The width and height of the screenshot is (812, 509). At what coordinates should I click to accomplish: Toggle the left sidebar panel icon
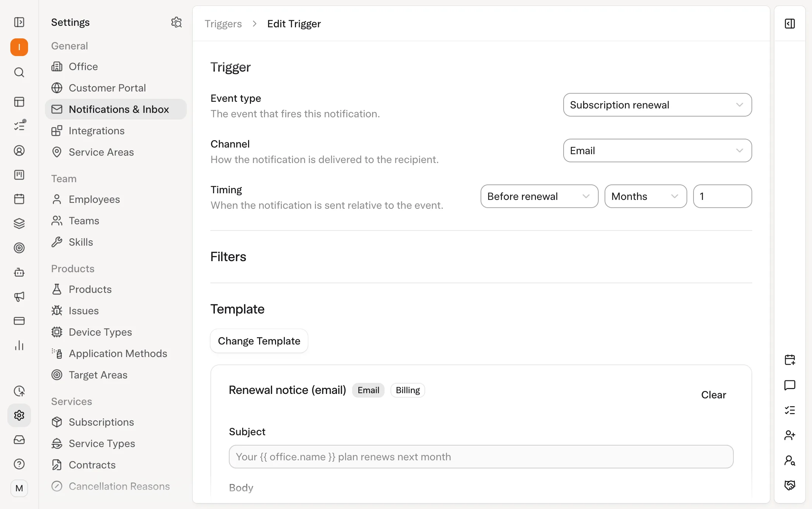pyautogui.click(x=19, y=22)
